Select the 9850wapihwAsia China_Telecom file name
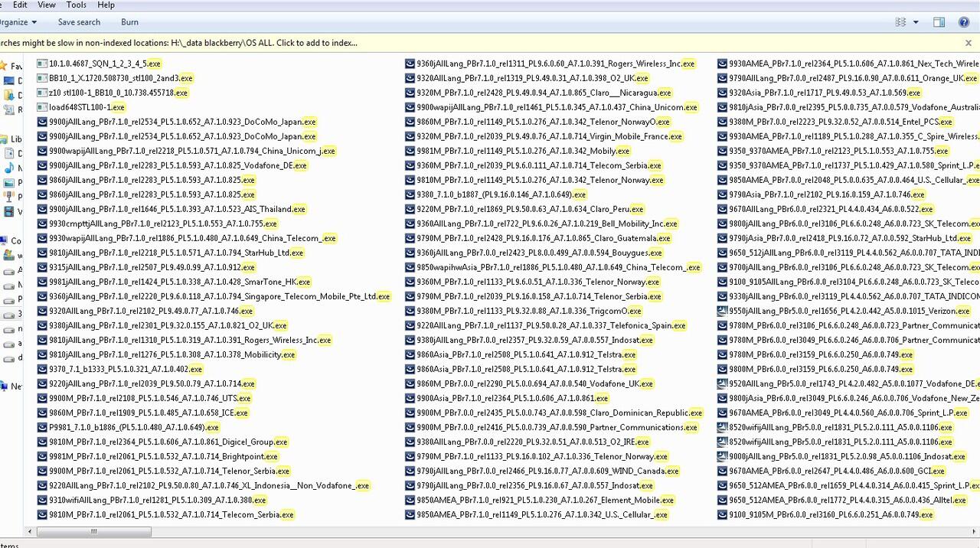The width and height of the screenshot is (980, 548). point(559,267)
